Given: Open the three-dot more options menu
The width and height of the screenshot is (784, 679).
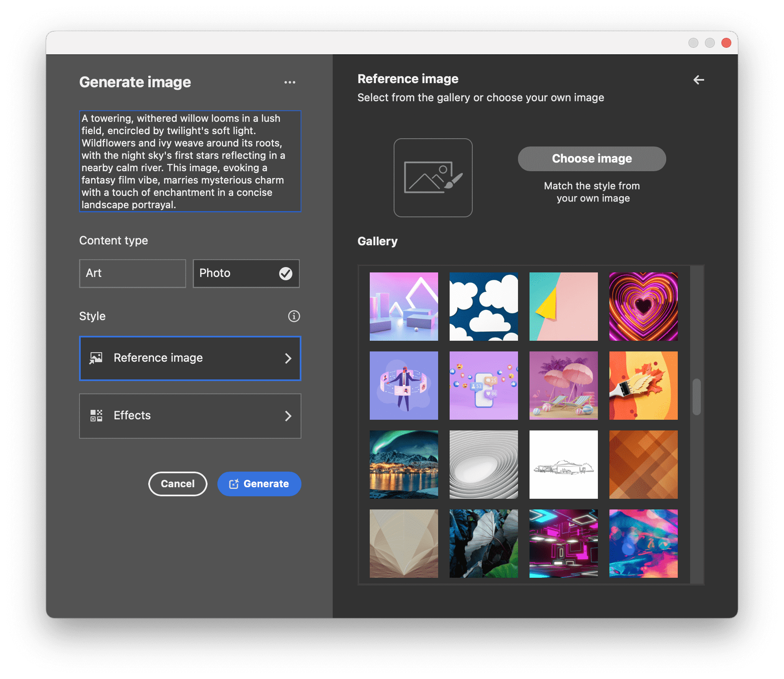Looking at the screenshot, I should [x=290, y=82].
